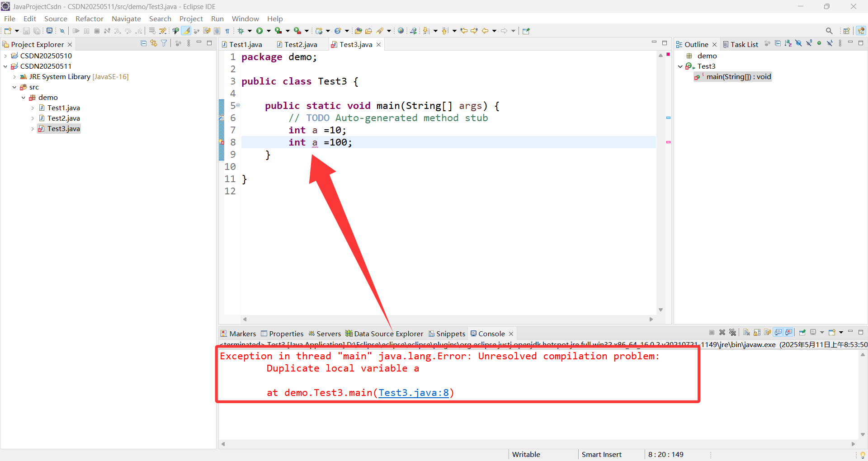868x461 pixels.
Task: Click the Pin Console icon
Action: [x=802, y=332]
